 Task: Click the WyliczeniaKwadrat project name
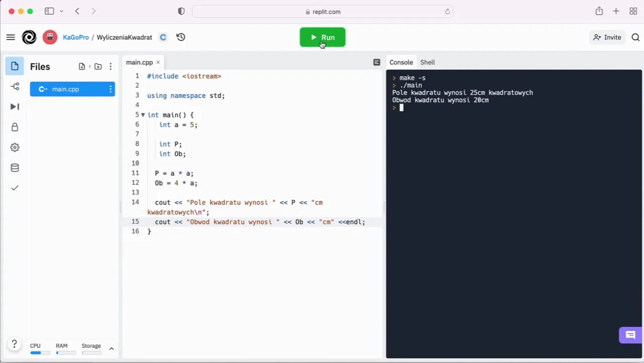pyautogui.click(x=124, y=37)
